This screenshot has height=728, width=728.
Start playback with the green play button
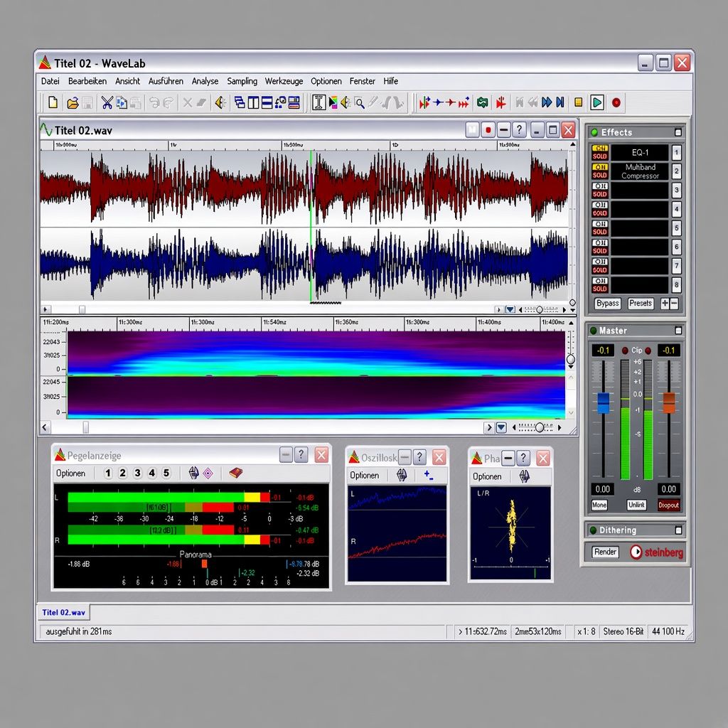(597, 102)
